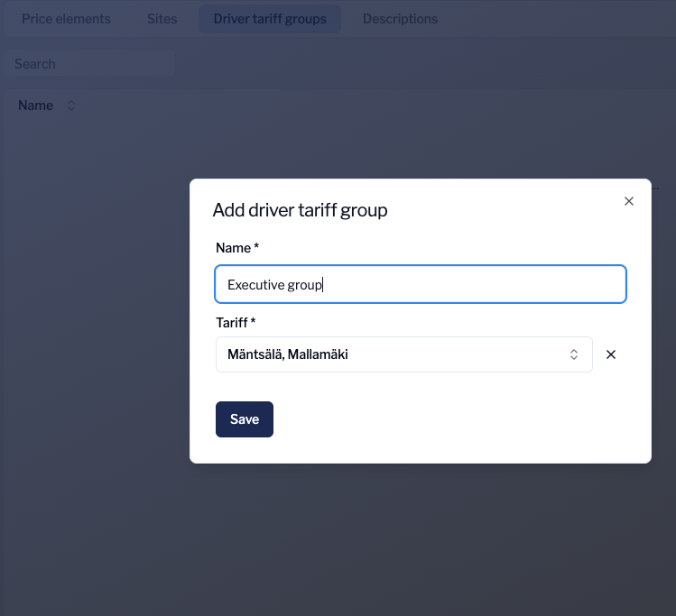The width and height of the screenshot is (676, 616).
Task: Switch to the Price elements tab
Action: [x=66, y=19]
